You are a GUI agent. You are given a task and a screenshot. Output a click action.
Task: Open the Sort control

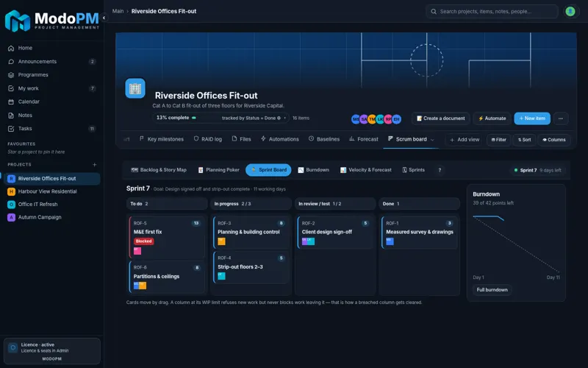tap(524, 140)
